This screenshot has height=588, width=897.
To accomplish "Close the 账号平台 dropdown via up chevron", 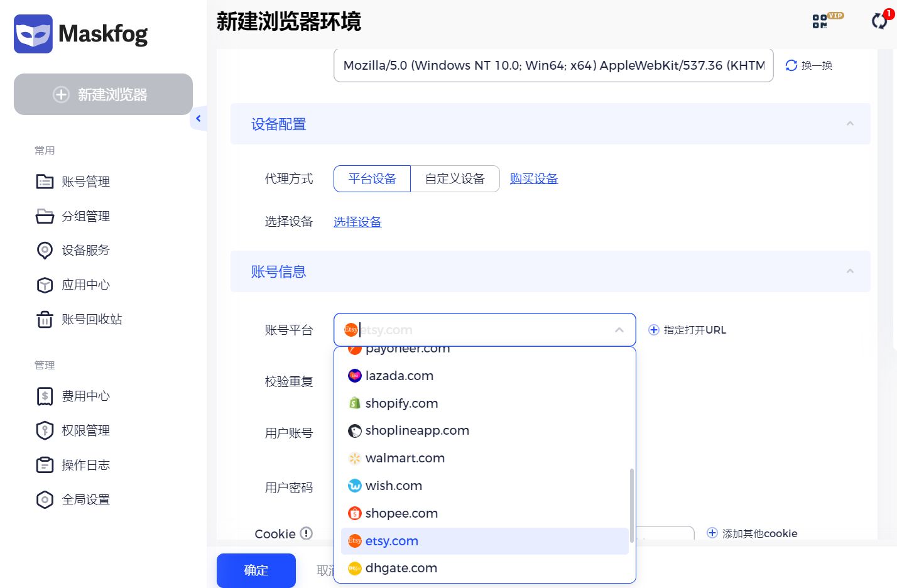I will [x=619, y=330].
